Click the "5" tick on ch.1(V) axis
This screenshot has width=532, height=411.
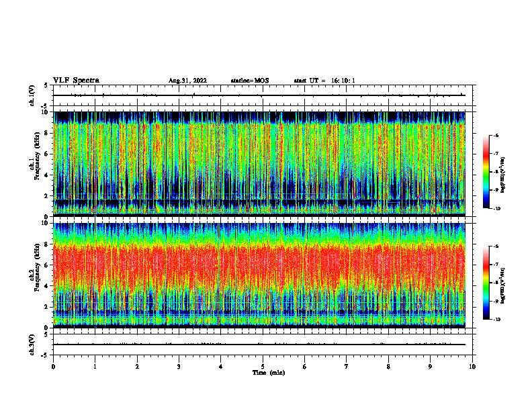46,85
